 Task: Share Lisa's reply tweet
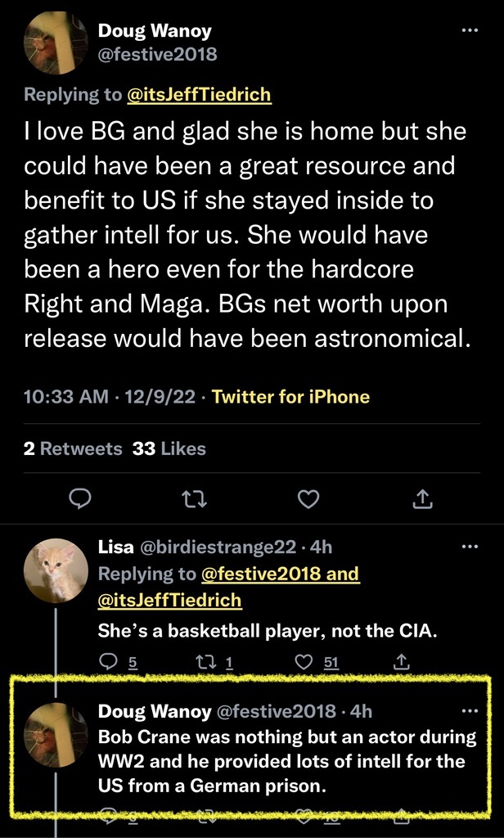pyautogui.click(x=402, y=661)
